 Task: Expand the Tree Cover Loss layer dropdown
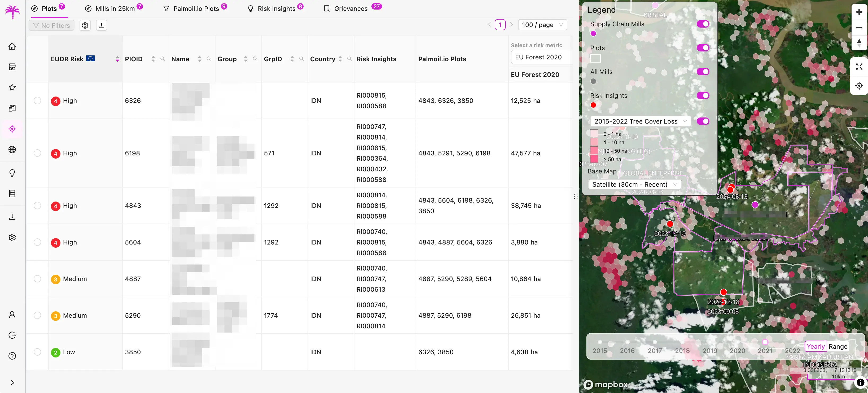point(640,121)
